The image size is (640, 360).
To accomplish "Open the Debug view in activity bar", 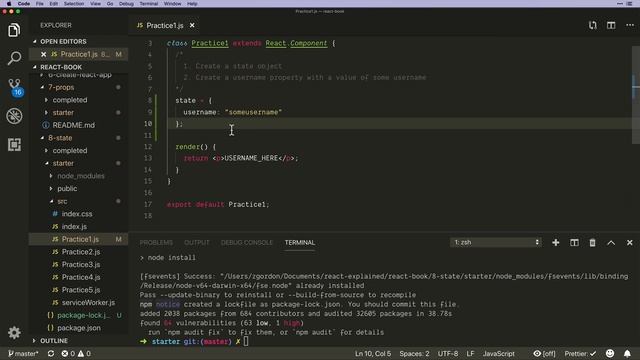I will pyautogui.click(x=14, y=116).
